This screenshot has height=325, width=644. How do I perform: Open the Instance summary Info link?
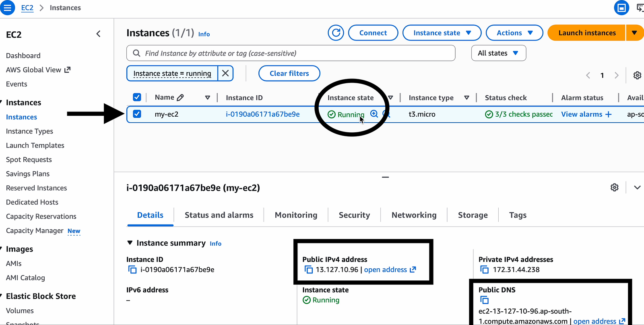[x=216, y=243]
